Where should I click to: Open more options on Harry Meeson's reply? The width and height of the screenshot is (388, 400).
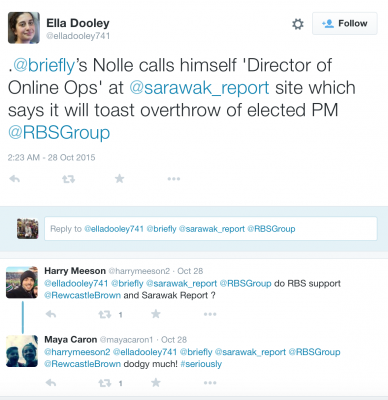click(x=210, y=314)
